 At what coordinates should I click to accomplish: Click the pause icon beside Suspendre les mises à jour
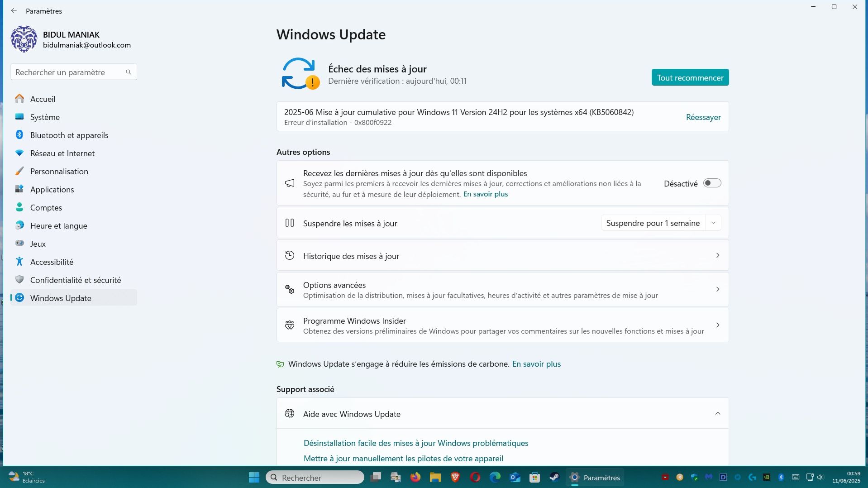pos(290,223)
